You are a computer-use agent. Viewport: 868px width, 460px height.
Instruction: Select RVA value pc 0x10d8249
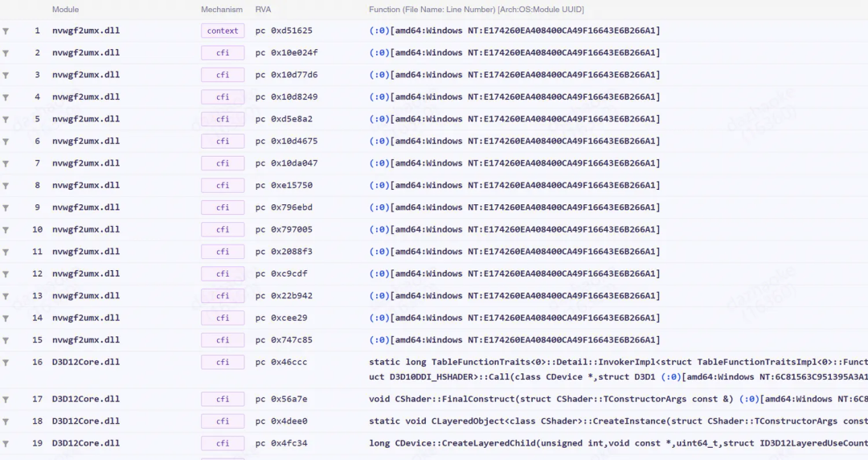[x=286, y=97]
